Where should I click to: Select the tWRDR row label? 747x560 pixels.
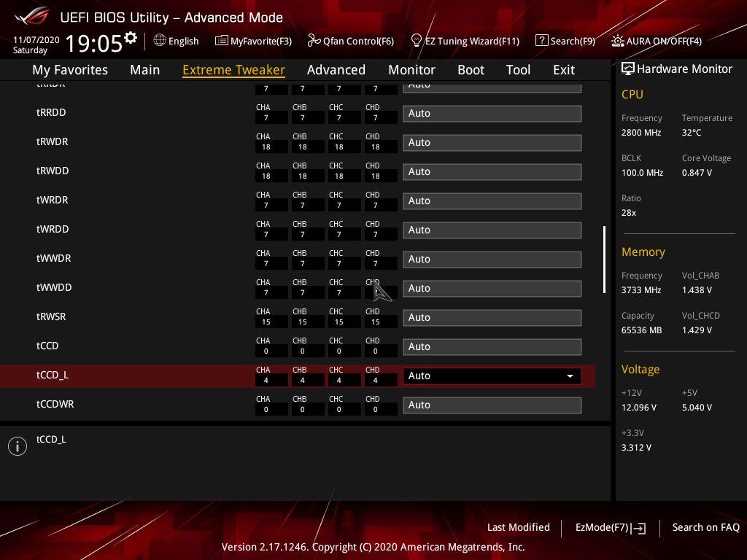tap(52, 200)
